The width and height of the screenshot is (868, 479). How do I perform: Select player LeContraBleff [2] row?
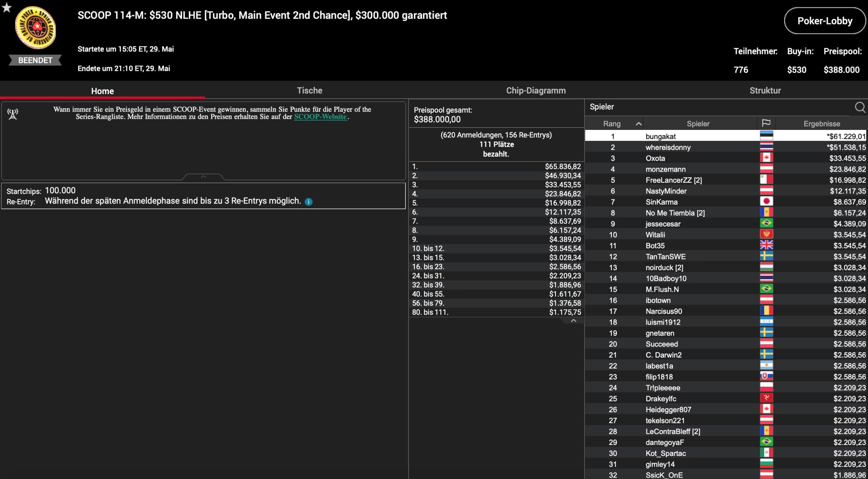[x=725, y=431]
